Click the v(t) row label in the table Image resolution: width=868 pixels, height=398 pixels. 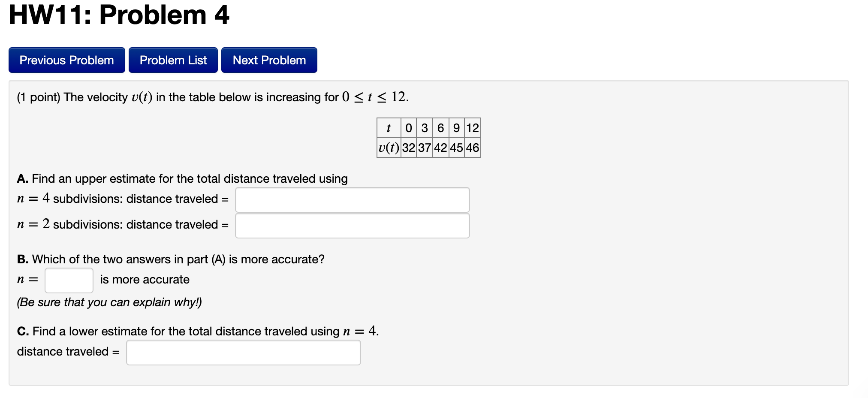click(x=388, y=148)
